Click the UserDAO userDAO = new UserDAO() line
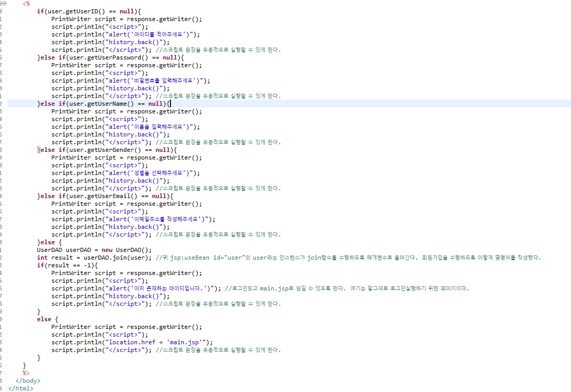 [x=94, y=250]
